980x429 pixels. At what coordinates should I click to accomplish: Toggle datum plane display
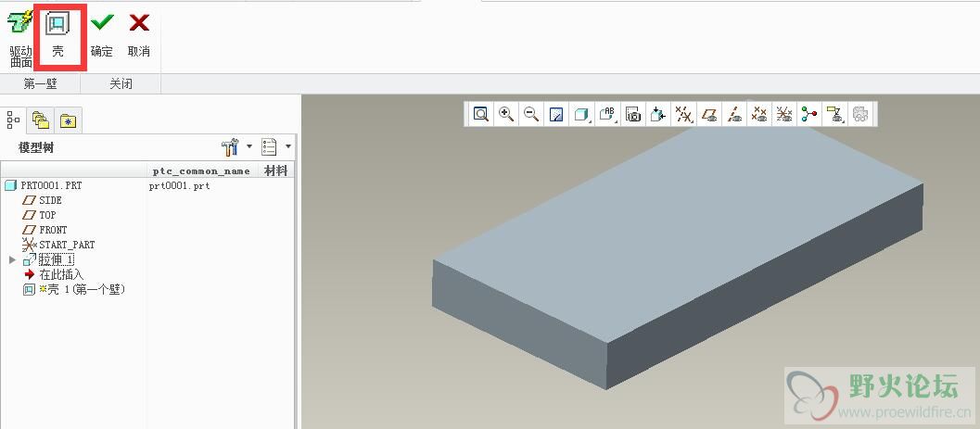pos(708,114)
